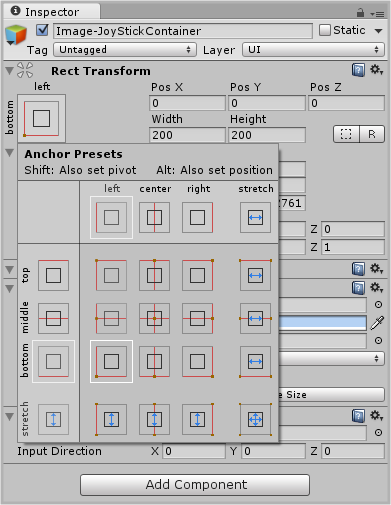
Task: Choose the middle-center anchor preset
Action: (x=154, y=318)
